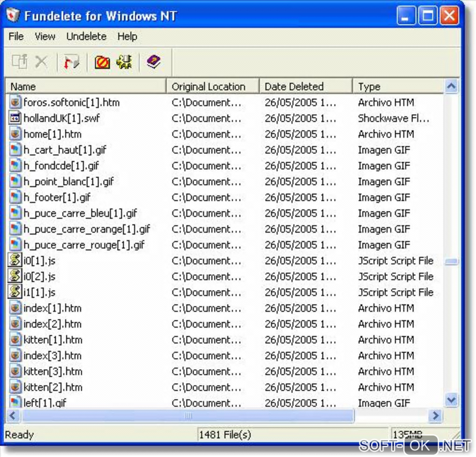Open the Help menu
Viewport: 476px width, 457px height.
(127, 36)
